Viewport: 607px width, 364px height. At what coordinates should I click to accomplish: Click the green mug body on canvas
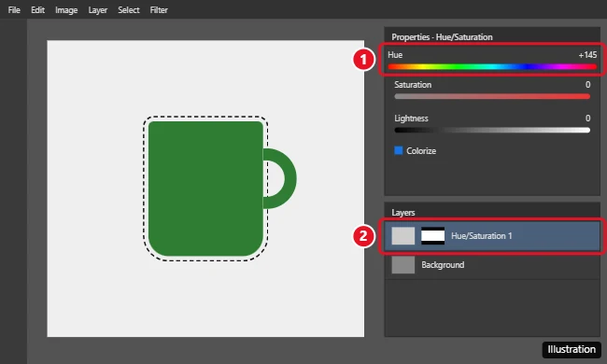(205, 189)
